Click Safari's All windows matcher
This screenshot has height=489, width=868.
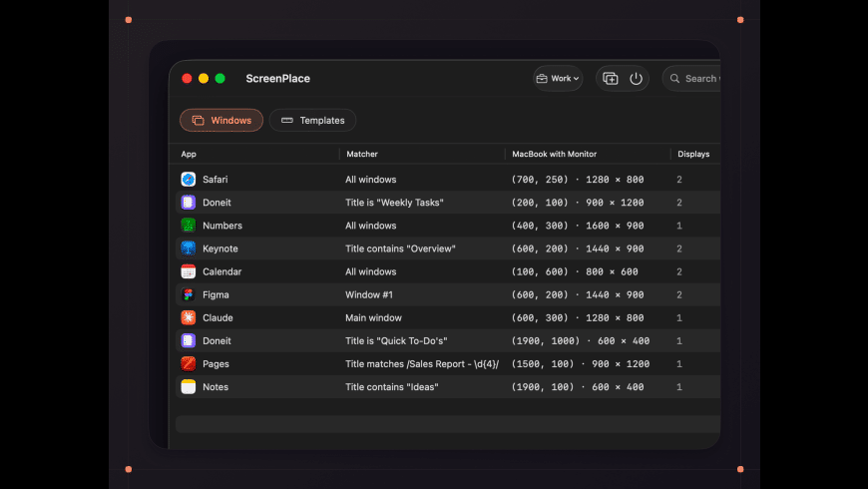[x=371, y=180]
